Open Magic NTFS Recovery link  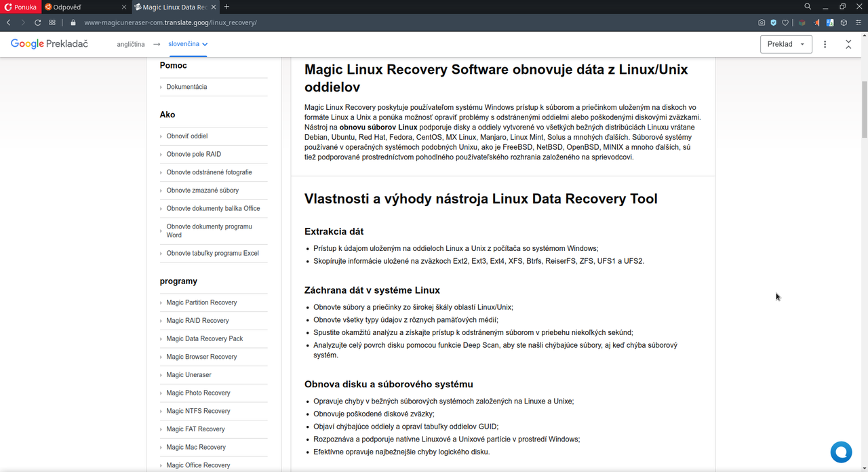pos(198,411)
